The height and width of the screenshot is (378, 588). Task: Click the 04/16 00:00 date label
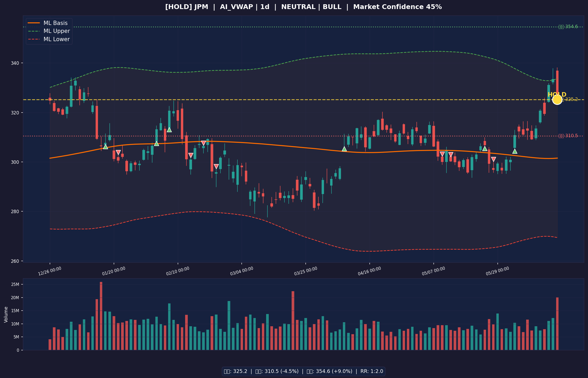coord(369,271)
